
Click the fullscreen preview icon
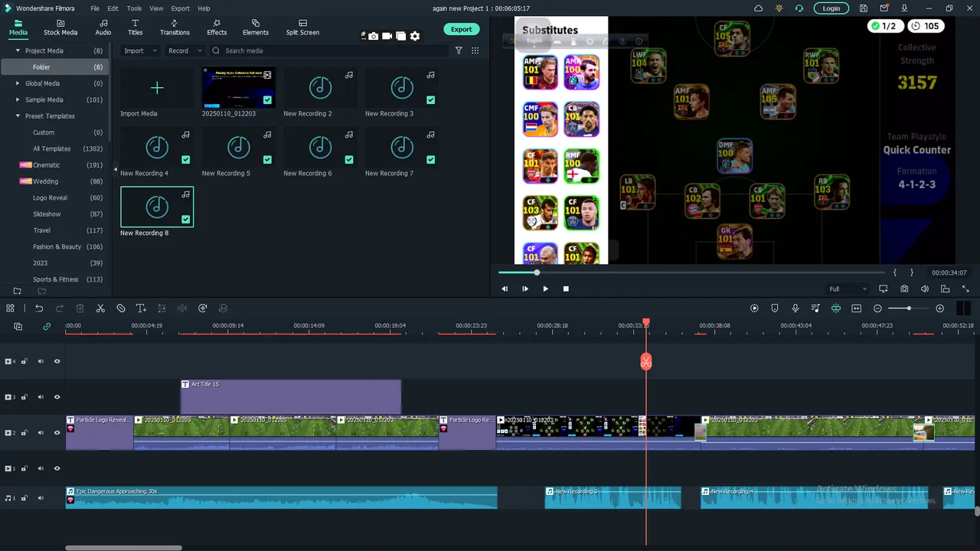(x=965, y=289)
